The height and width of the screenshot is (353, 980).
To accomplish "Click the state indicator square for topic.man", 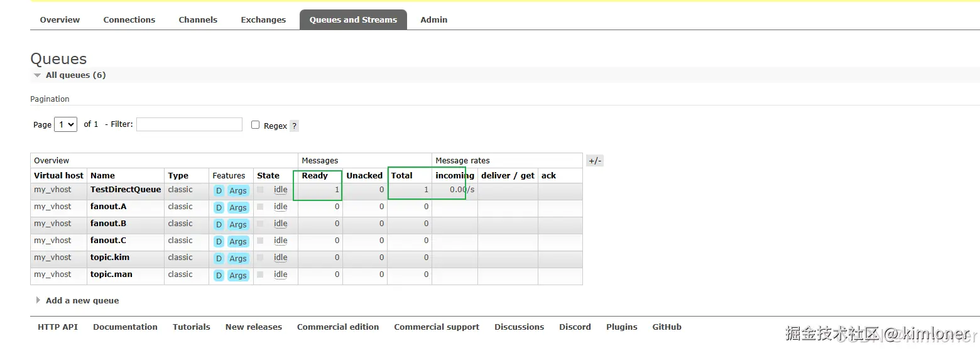I will [260, 274].
